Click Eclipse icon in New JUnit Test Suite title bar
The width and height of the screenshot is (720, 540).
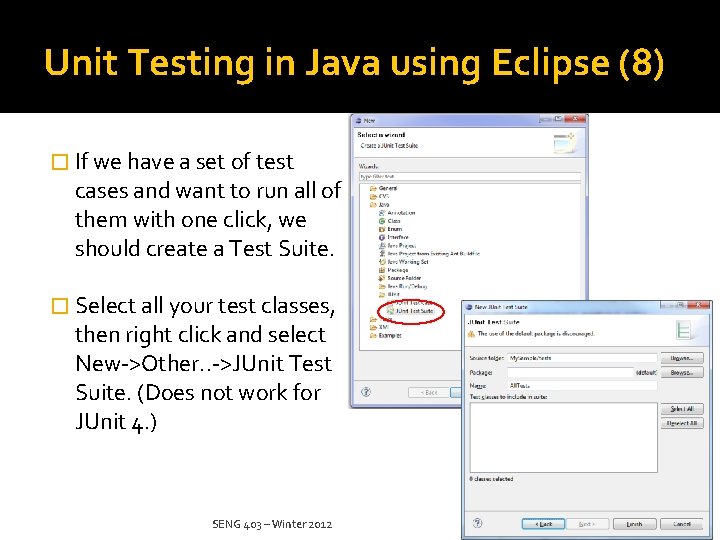(469, 307)
